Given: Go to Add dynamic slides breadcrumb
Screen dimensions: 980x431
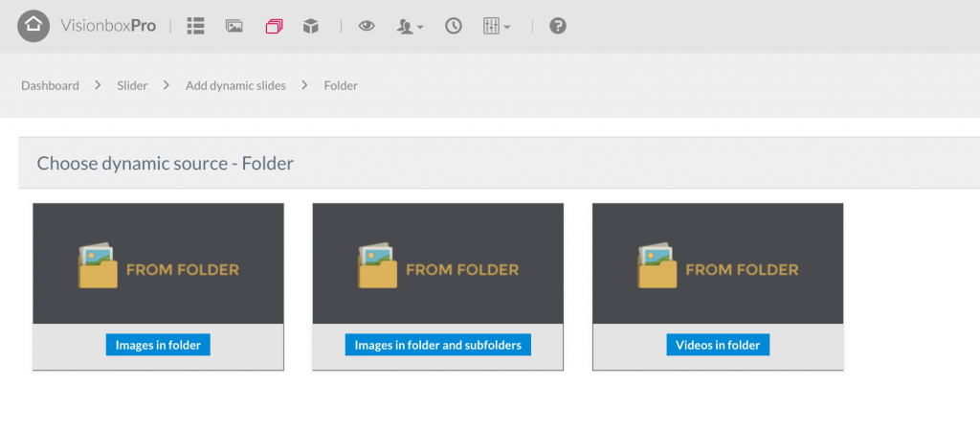Looking at the screenshot, I should [235, 85].
